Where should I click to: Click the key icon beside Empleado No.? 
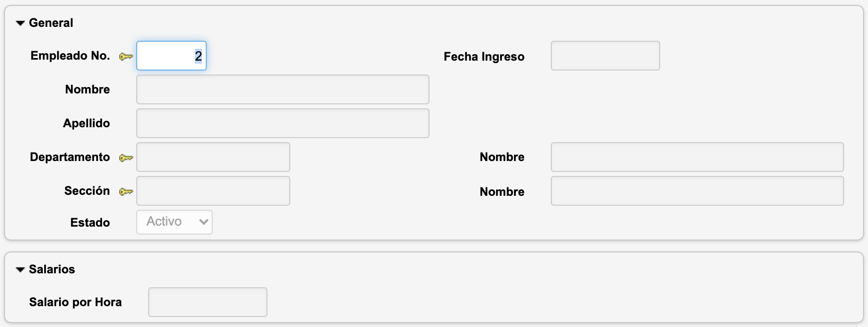126,57
